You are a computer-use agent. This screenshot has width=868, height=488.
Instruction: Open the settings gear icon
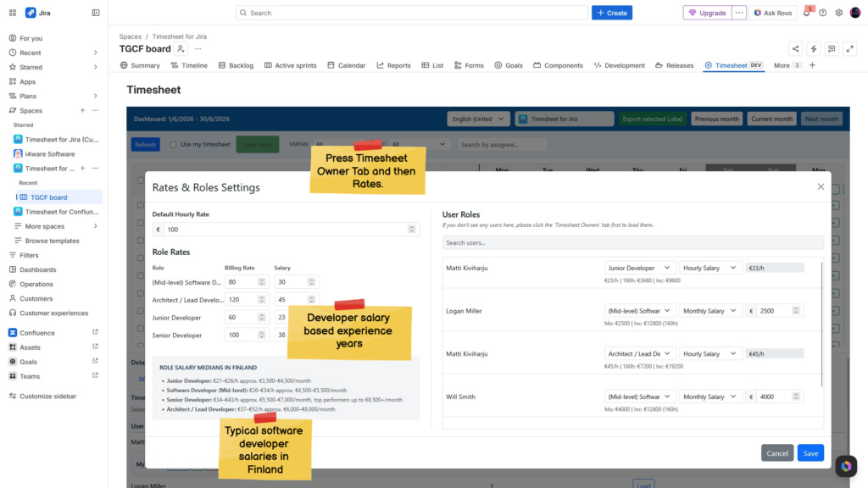coord(839,13)
